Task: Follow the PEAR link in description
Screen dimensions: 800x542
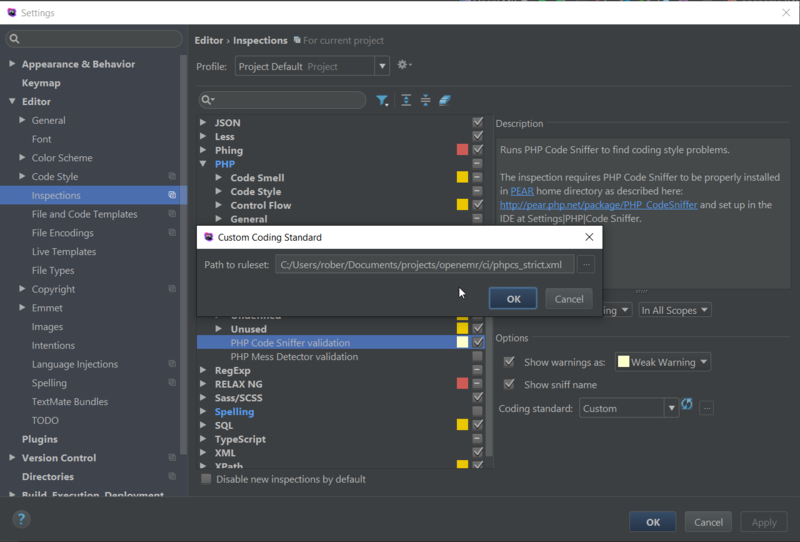Action: tap(522, 191)
